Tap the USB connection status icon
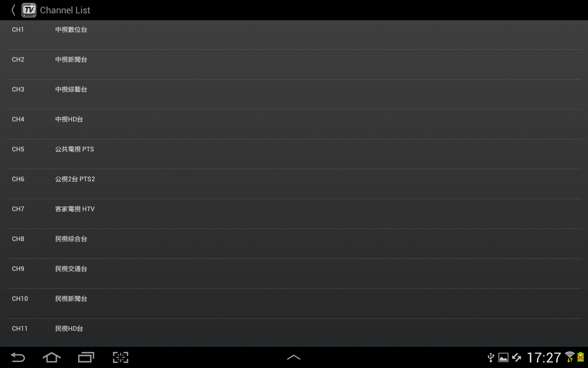 point(491,357)
